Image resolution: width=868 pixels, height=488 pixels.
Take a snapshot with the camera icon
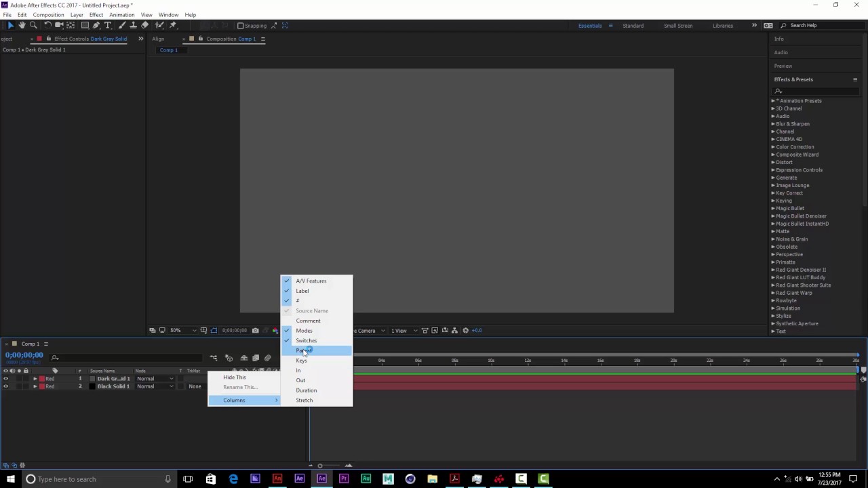(x=256, y=330)
